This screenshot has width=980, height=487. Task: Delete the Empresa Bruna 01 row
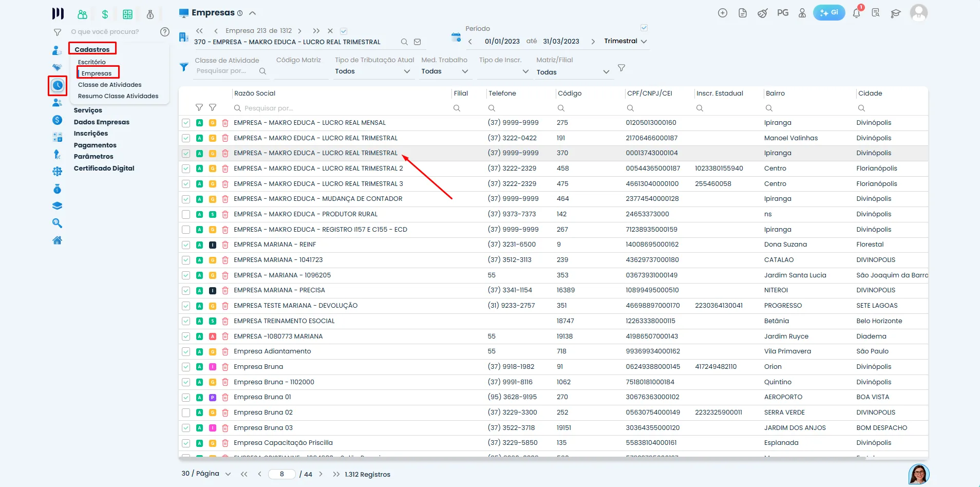pos(225,397)
